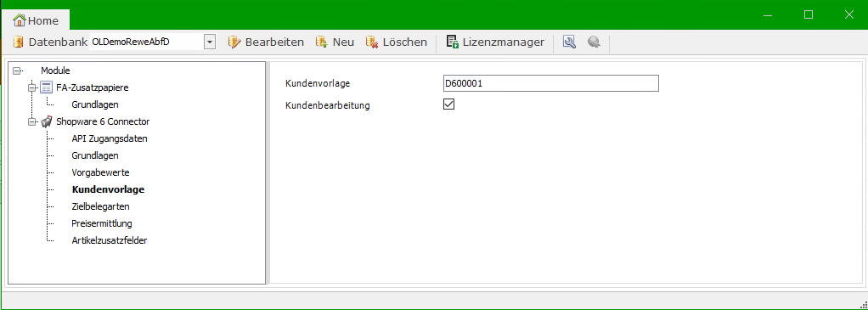
Task: Select the FA-Zusatzpapiere tree item
Action: tap(93, 87)
